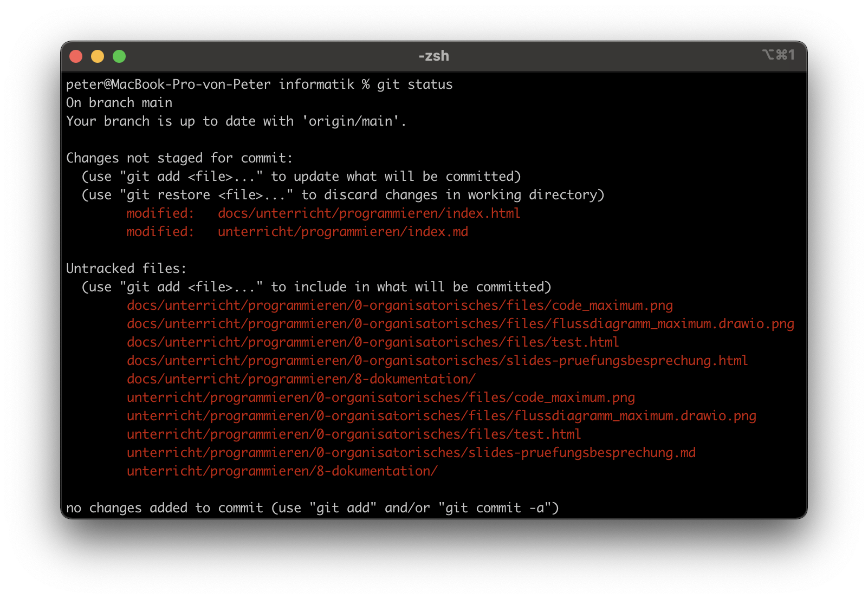Close the zsh terminal window

click(76, 56)
